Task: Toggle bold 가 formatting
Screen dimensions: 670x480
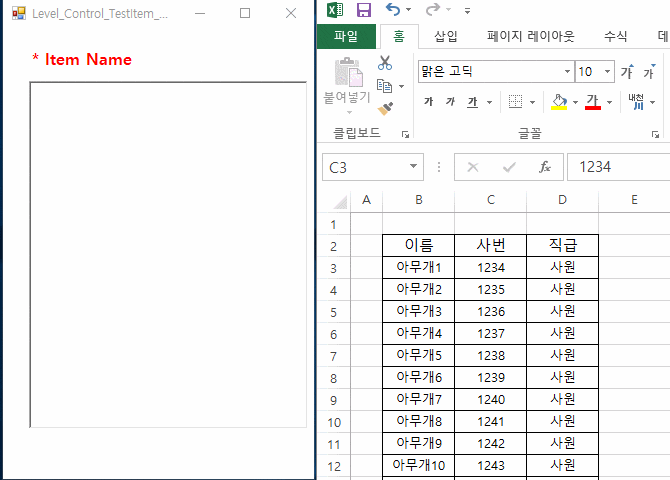Action: pyautogui.click(x=429, y=102)
